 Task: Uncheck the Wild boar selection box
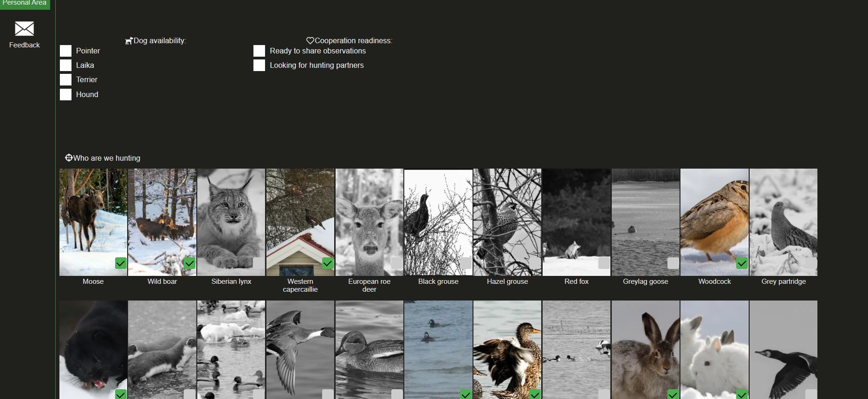click(x=189, y=263)
